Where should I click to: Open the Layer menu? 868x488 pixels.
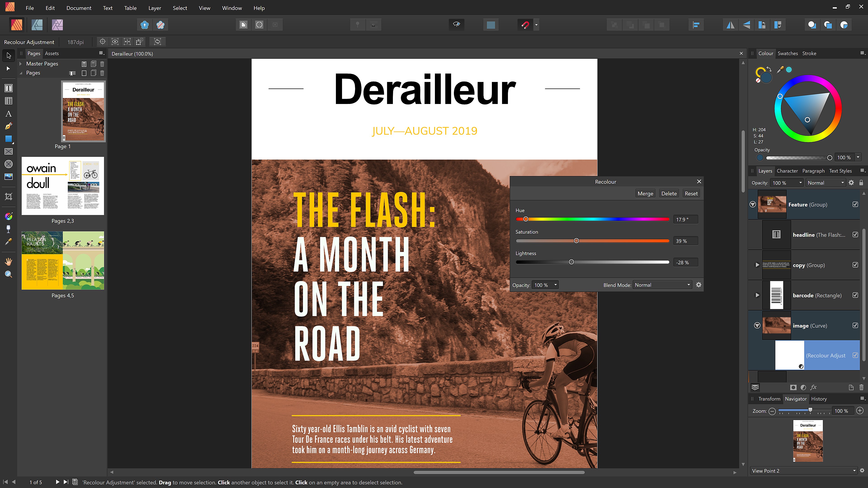(155, 8)
